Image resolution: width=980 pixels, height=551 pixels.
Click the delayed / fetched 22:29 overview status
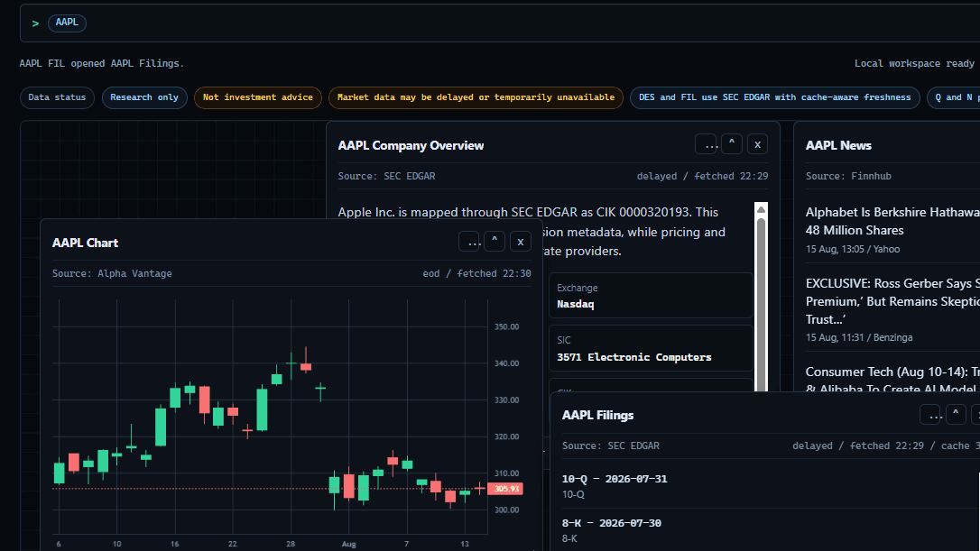[702, 176]
